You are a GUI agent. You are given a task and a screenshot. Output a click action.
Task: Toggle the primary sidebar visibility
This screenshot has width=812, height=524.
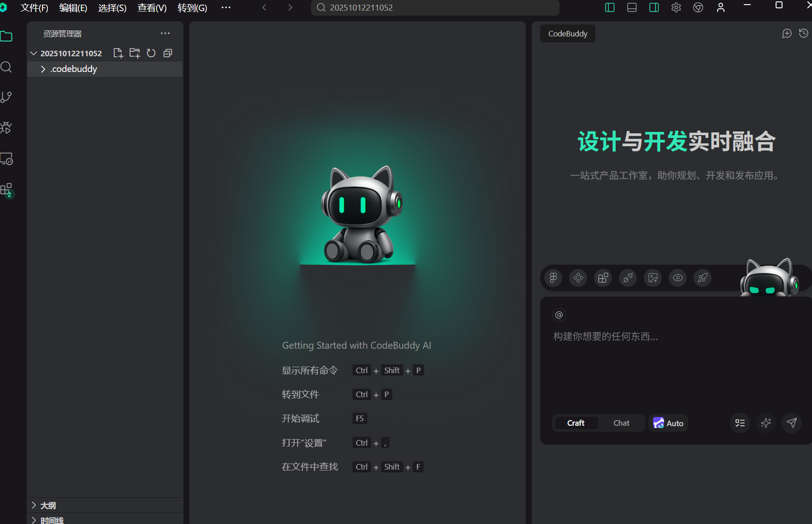609,7
